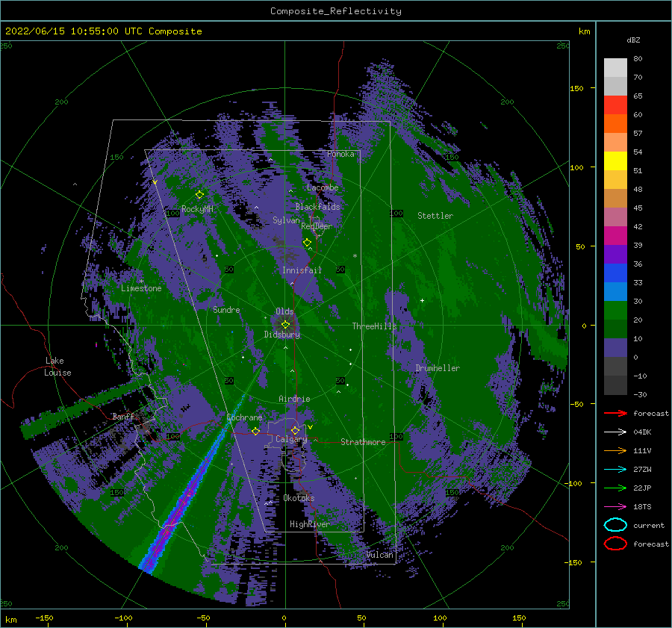The height and width of the screenshot is (628, 672).
Task: Click the Lacombe city label
Action: [x=323, y=187]
